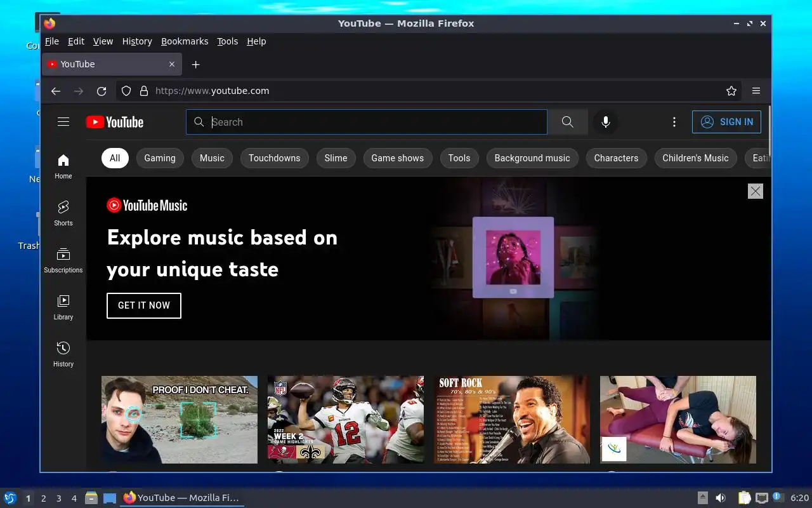Open Library in sidebar
The image size is (812, 508).
point(63,307)
